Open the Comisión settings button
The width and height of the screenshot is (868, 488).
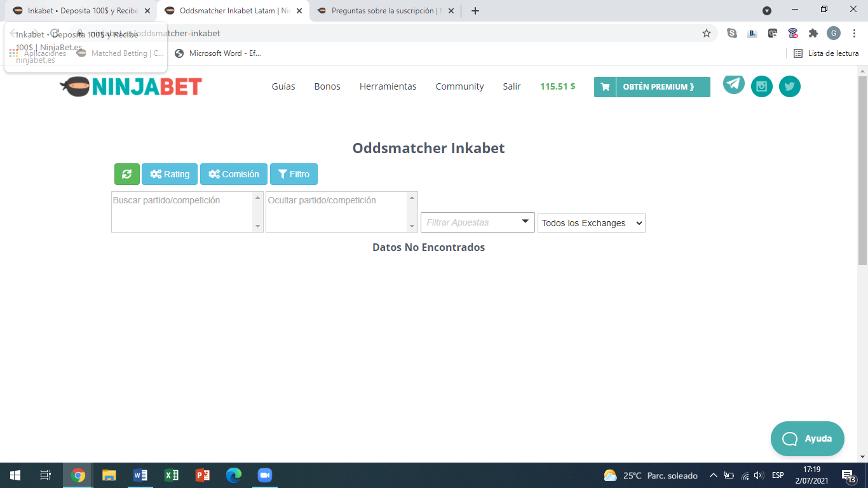(234, 174)
